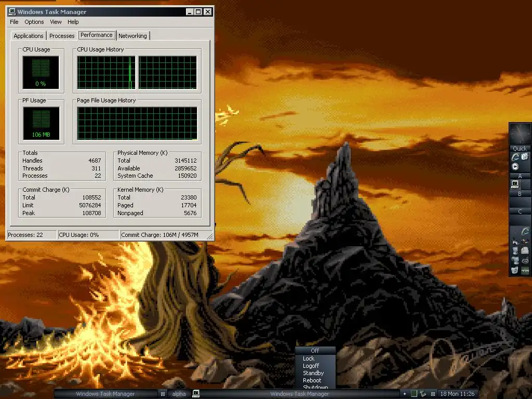Choose Lock from the Off menu
The image size is (532, 399).
tap(309, 358)
